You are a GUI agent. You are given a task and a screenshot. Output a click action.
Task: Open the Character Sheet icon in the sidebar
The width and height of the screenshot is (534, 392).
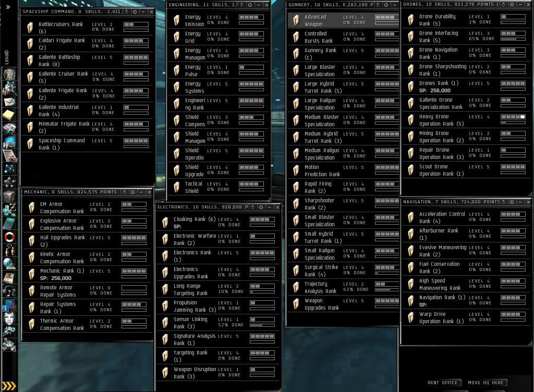coord(9,75)
